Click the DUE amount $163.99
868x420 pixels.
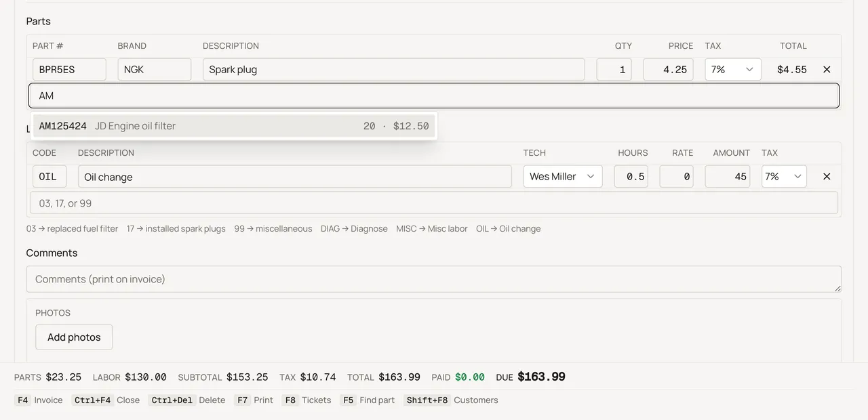[x=541, y=377]
